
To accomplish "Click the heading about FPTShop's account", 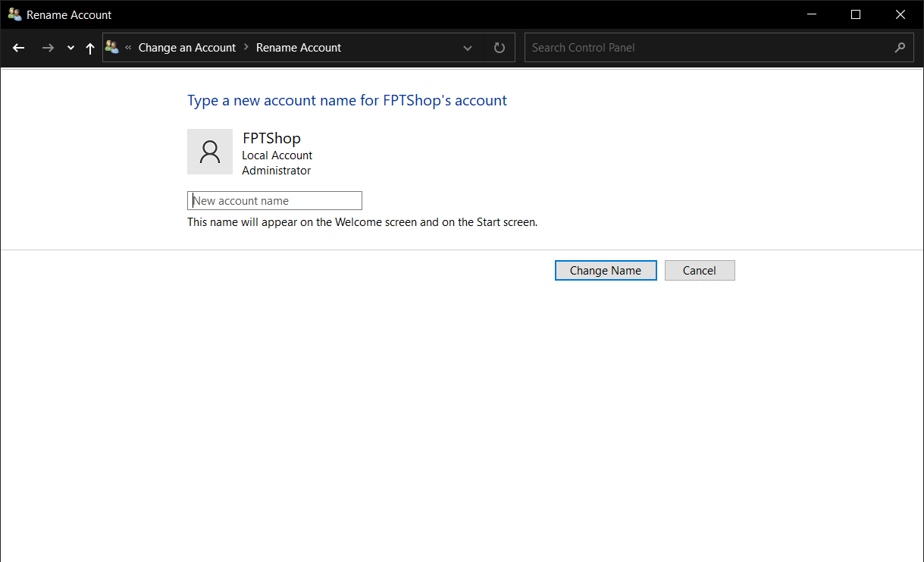I will 347,101.
